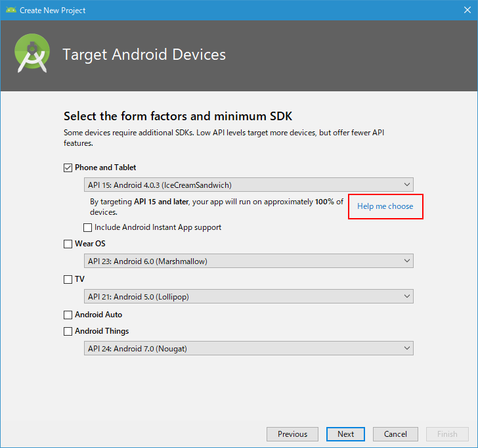Go back with the Previous button
Image resolution: width=478 pixels, height=448 pixels.
pyautogui.click(x=292, y=434)
